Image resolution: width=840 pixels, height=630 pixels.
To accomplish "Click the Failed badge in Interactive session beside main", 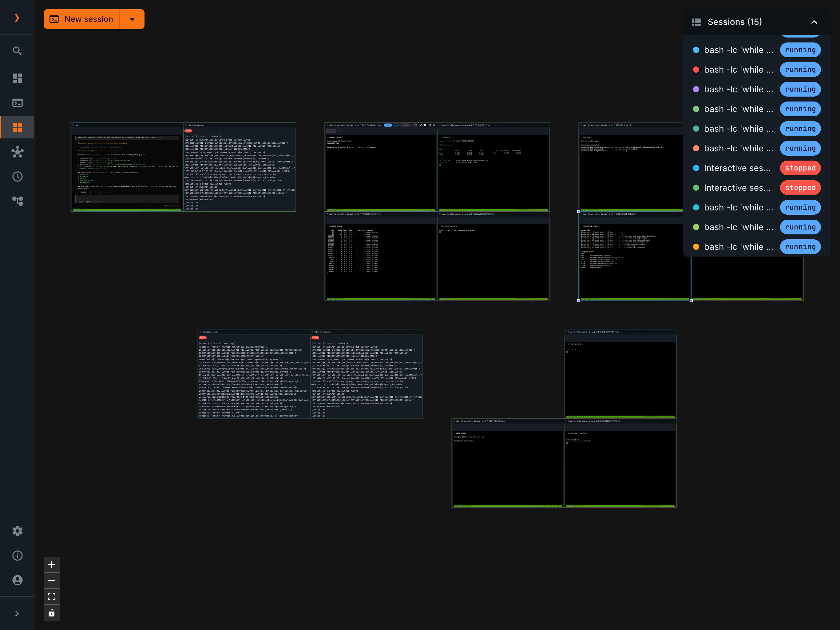I will click(188, 131).
